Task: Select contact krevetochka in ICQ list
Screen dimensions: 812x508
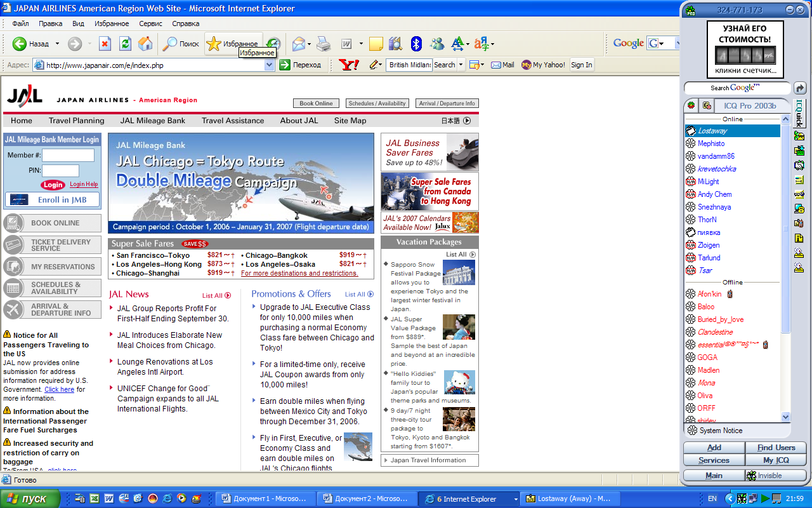Action: (x=717, y=169)
